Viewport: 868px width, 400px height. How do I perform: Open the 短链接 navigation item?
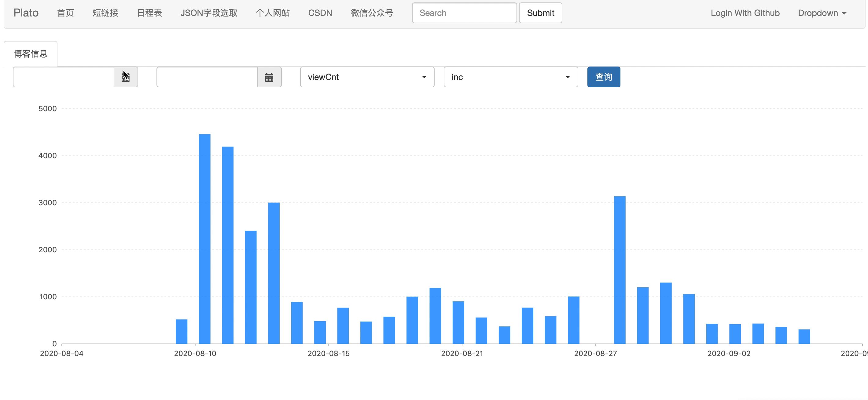click(x=106, y=13)
